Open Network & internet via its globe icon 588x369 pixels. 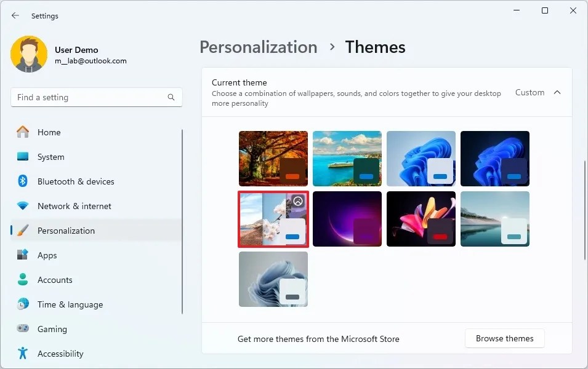coord(22,206)
